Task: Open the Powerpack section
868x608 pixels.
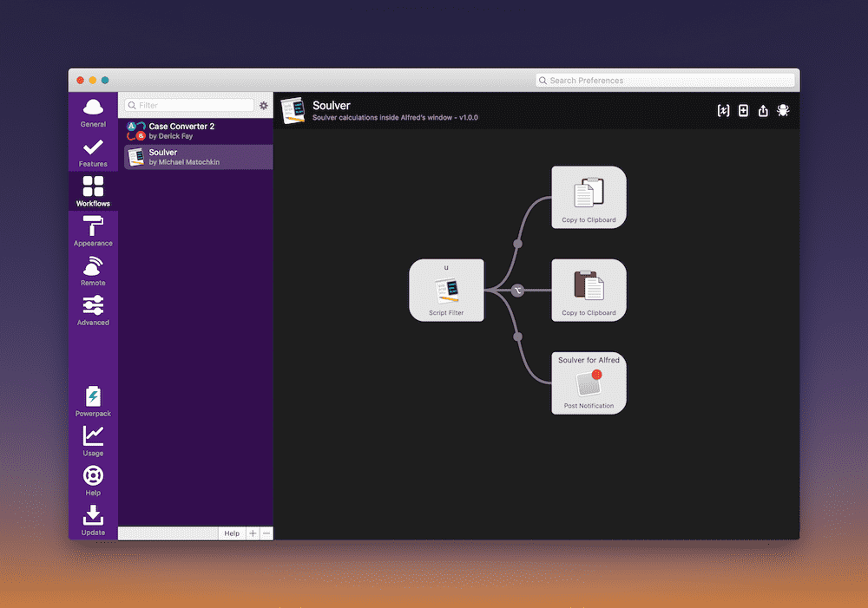Action: coord(93,402)
